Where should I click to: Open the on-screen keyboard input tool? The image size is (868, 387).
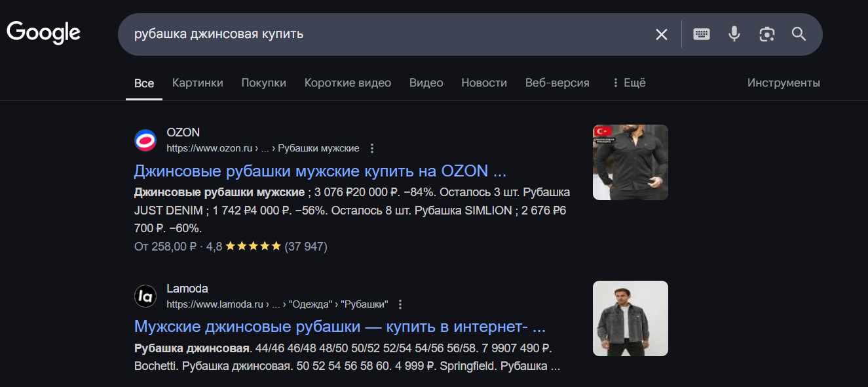pyautogui.click(x=702, y=34)
